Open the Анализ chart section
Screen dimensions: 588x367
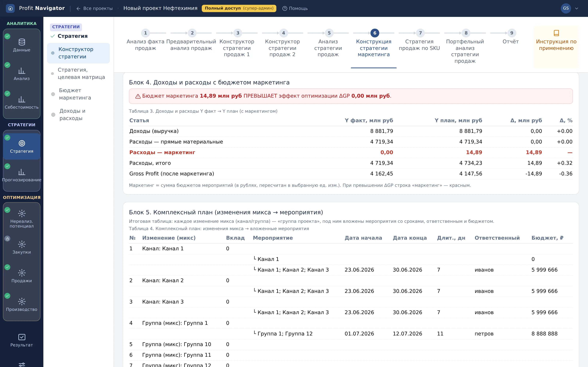click(22, 74)
